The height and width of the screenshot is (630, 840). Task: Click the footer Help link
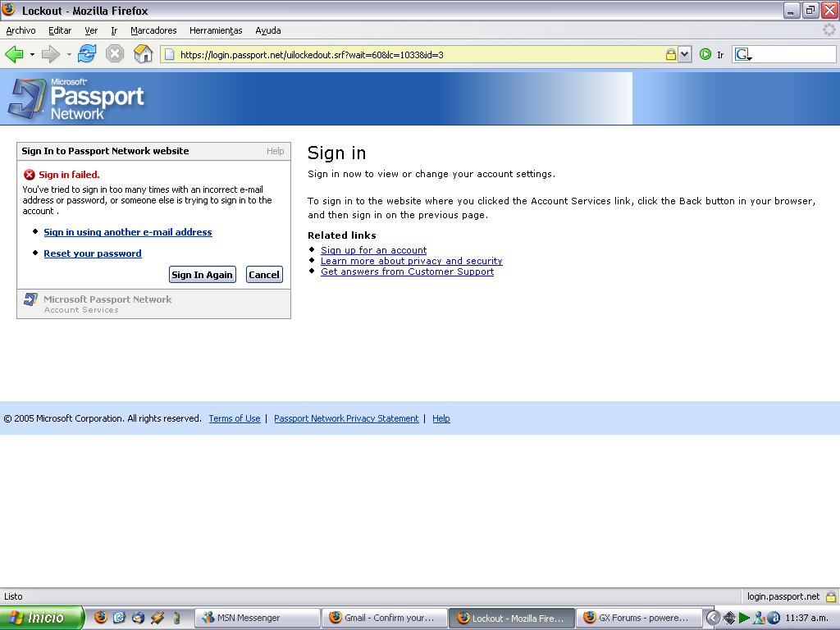pos(441,418)
